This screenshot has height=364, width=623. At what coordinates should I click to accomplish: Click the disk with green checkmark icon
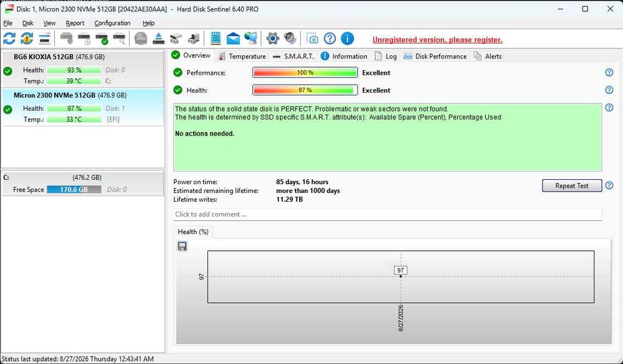[x=102, y=39]
